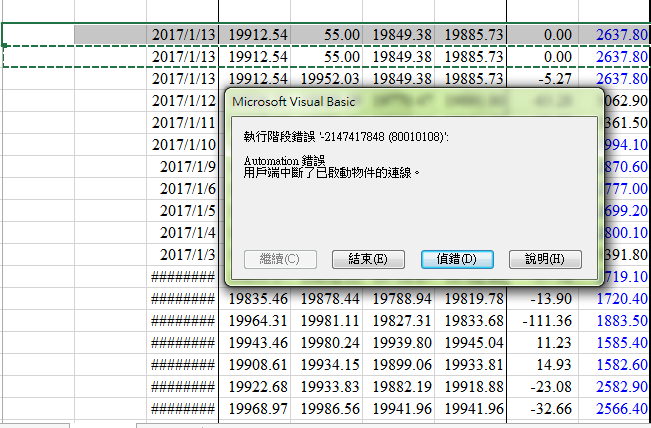Viewport: 651px width, 428px height.
Task: Select the blue 1883.50 cell
Action: point(614,320)
